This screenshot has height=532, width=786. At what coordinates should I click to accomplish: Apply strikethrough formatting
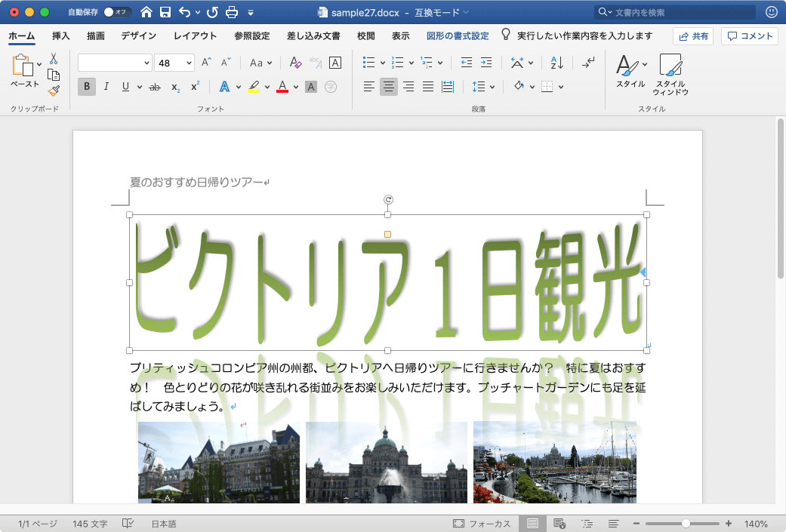coord(155,87)
